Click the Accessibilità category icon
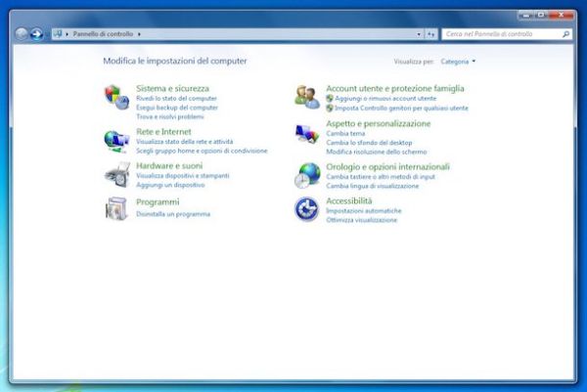This screenshot has width=587, height=392. [308, 208]
